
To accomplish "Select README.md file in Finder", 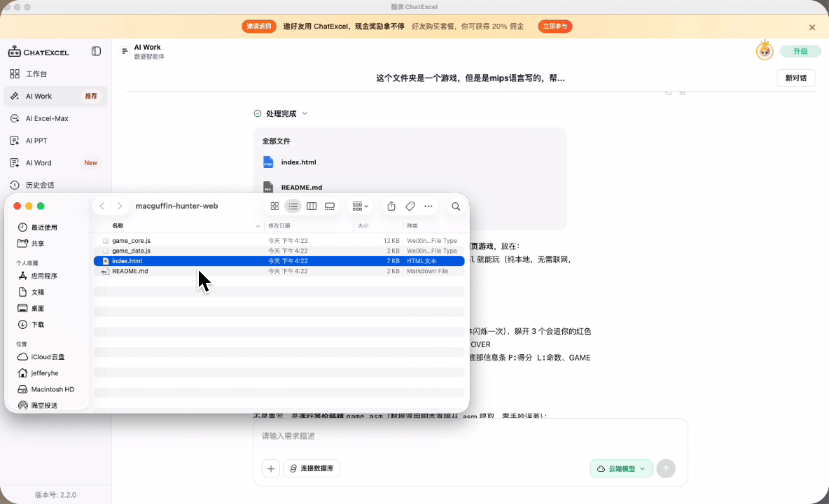I will [x=279, y=271].
